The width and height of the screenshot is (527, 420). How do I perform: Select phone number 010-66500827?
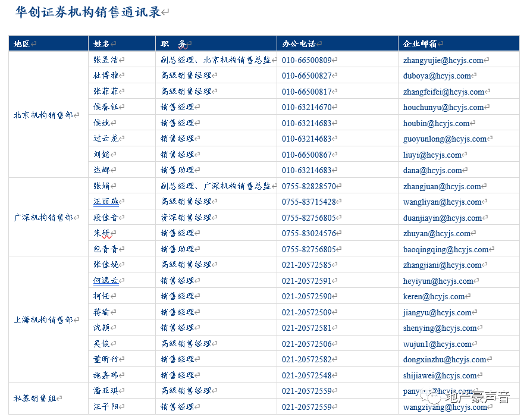tap(307, 76)
